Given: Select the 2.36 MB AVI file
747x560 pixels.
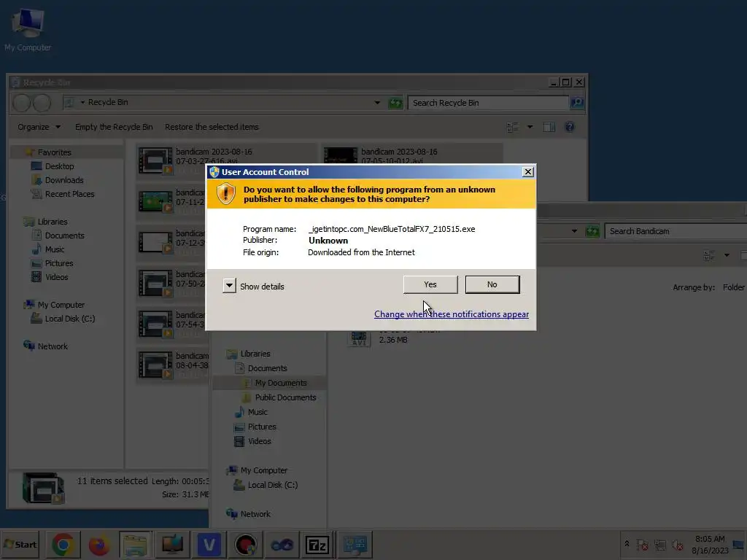Looking at the screenshot, I should [x=359, y=338].
